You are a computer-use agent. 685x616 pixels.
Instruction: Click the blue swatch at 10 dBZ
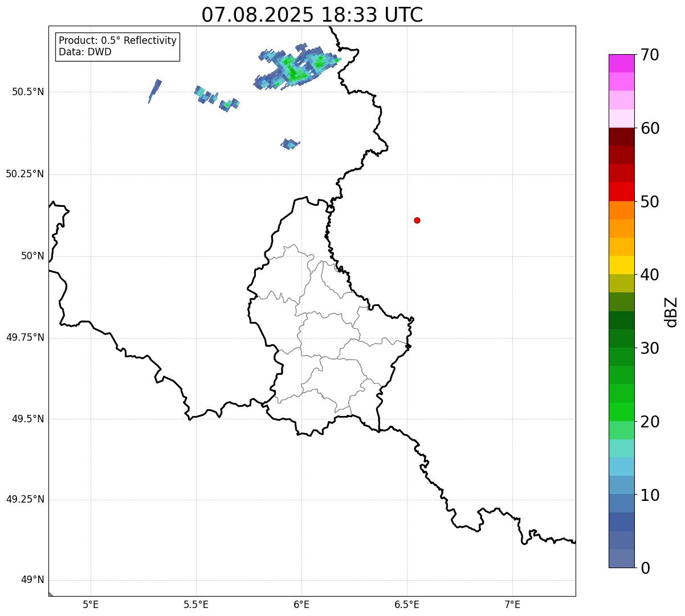(x=621, y=503)
